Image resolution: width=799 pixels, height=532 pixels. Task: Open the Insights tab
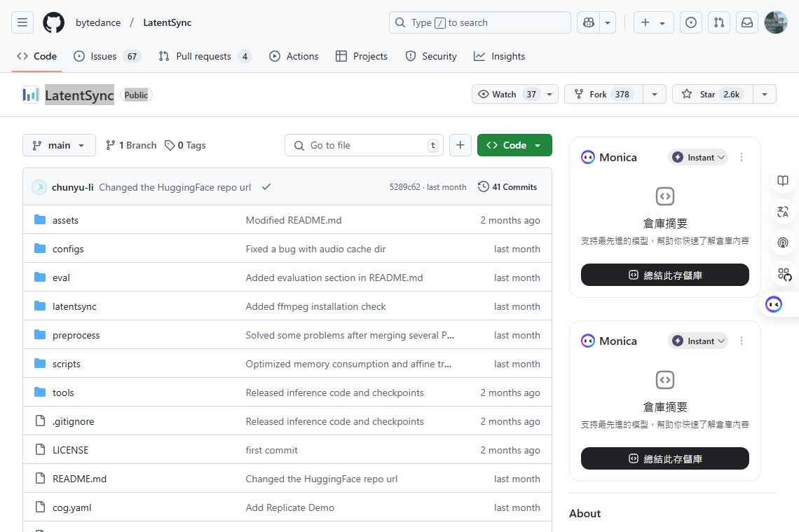tap(499, 56)
